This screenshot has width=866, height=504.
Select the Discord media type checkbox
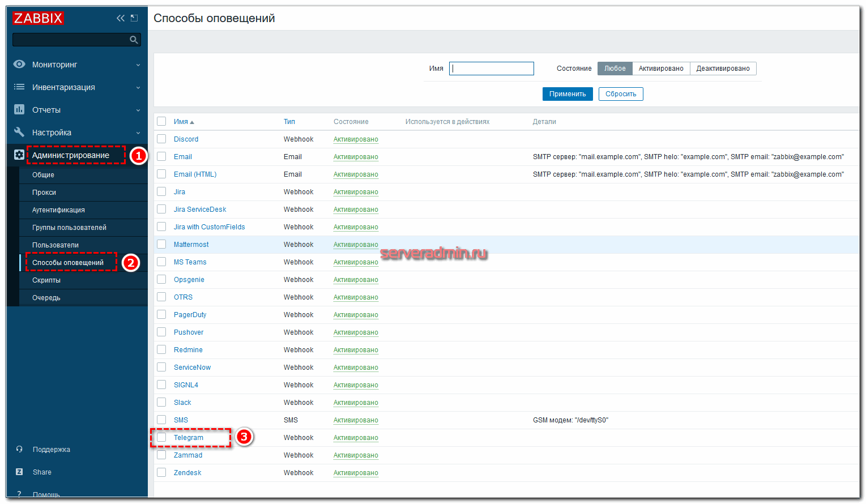(x=161, y=139)
